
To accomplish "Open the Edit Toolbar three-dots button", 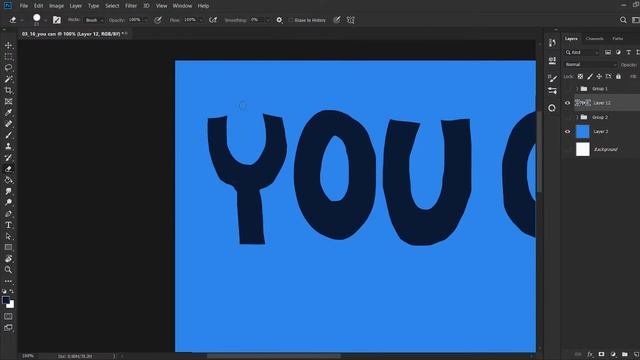I will tap(8, 281).
